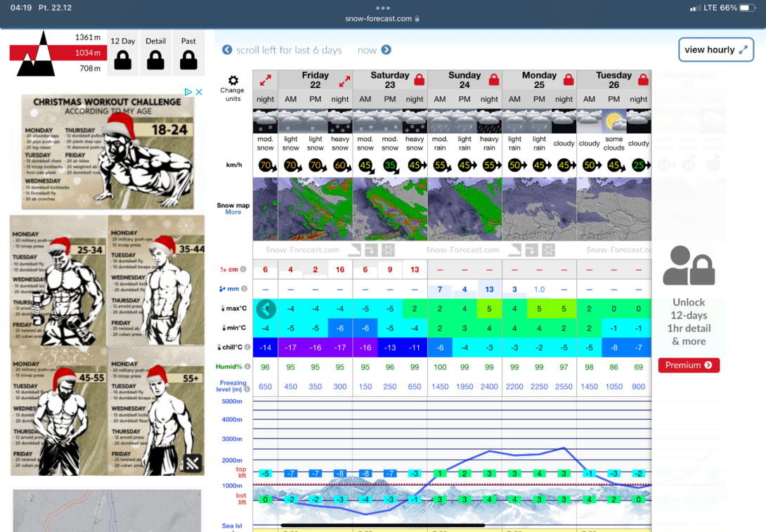The image size is (766, 532).
Task: Click the 'now' link text
Action: [x=367, y=50]
